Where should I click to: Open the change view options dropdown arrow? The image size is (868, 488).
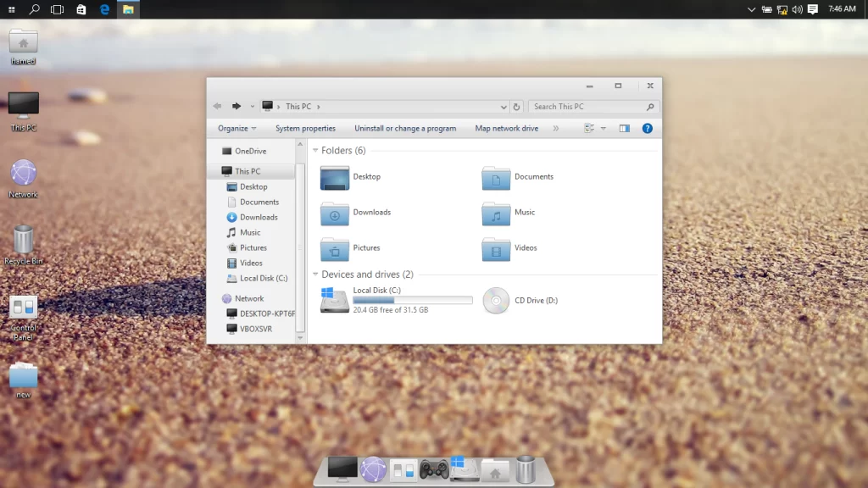click(x=604, y=129)
